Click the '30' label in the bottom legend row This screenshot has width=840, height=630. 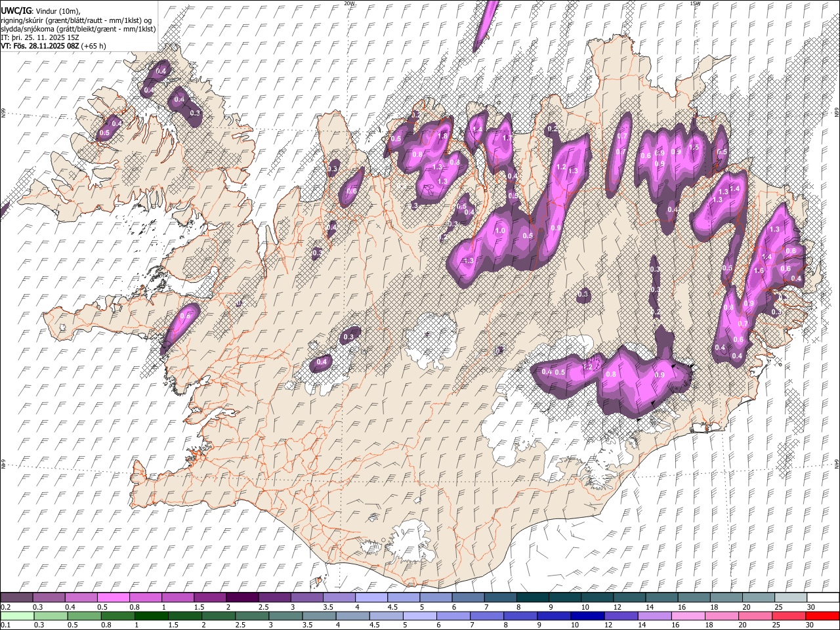tap(810, 625)
